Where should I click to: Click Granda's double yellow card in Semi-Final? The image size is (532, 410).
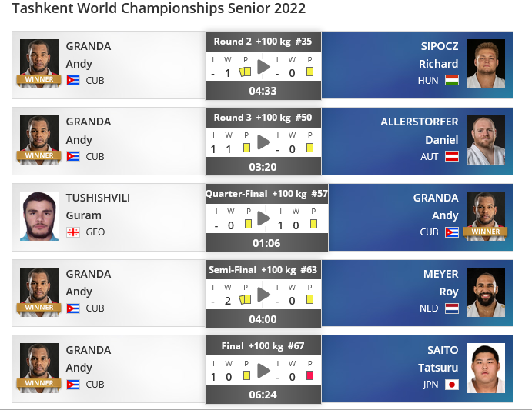pyautogui.click(x=245, y=299)
